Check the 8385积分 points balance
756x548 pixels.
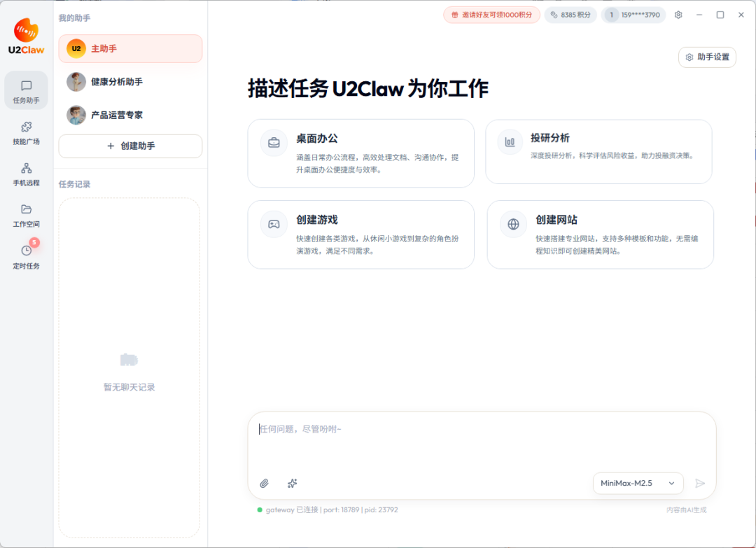click(x=570, y=14)
